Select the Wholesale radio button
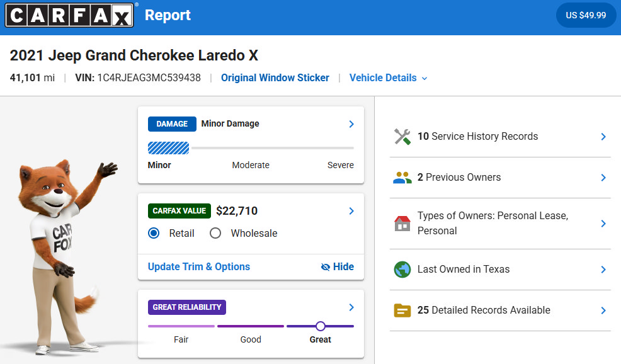 pos(215,233)
